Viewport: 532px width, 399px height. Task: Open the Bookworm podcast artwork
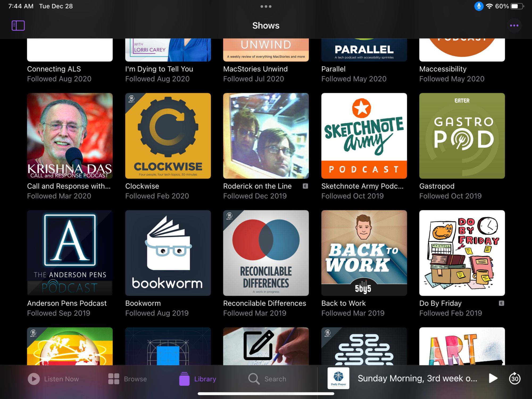coord(168,253)
